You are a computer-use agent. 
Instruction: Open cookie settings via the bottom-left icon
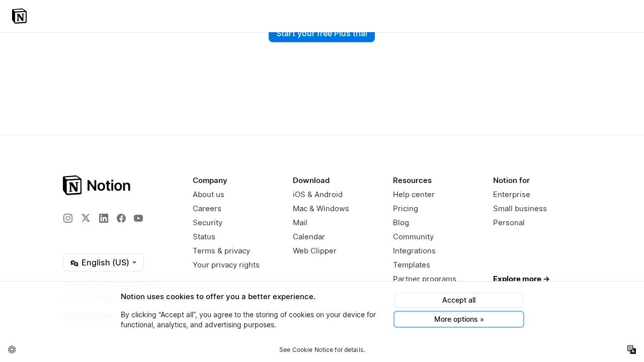click(x=12, y=349)
